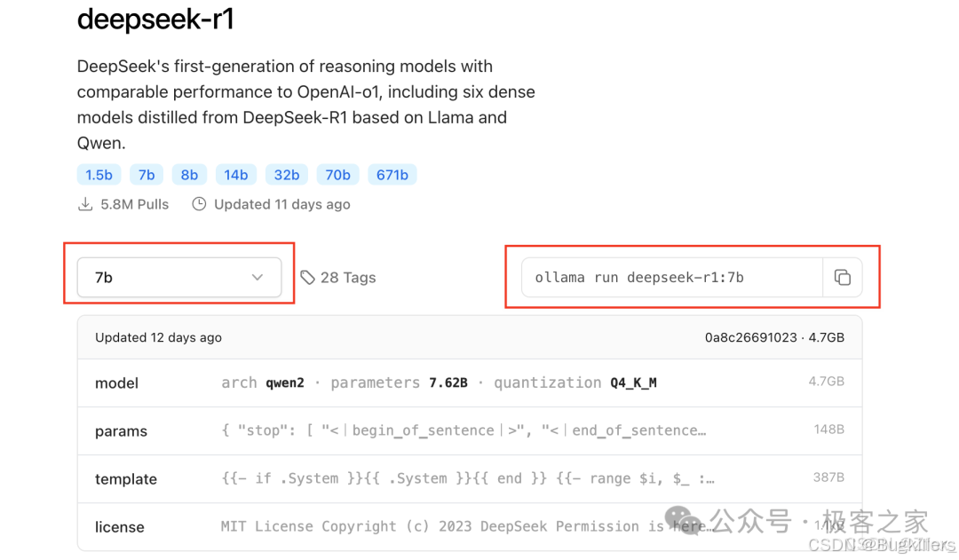The height and width of the screenshot is (560, 959).
Task: Click the deepseek-r1 page title
Action: 155,19
